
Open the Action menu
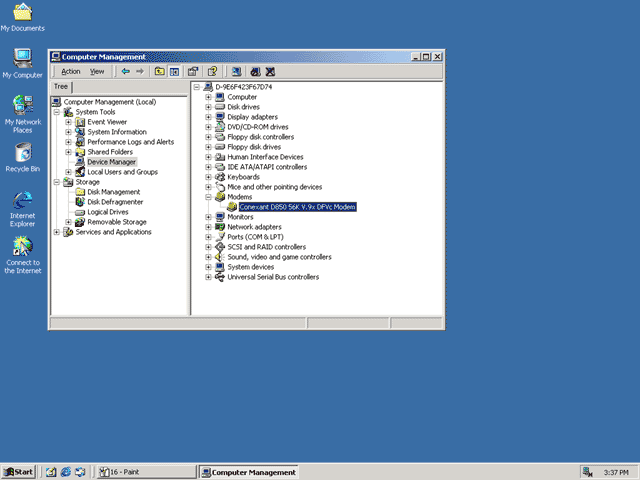tap(71, 71)
